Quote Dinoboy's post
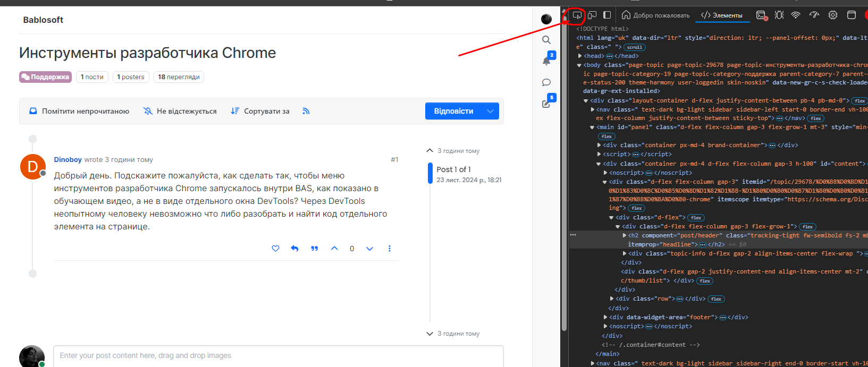 314,249
